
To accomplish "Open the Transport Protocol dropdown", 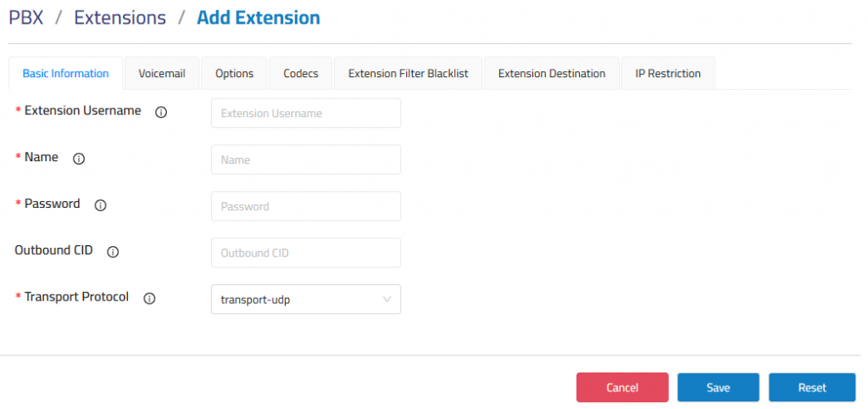I will point(305,300).
